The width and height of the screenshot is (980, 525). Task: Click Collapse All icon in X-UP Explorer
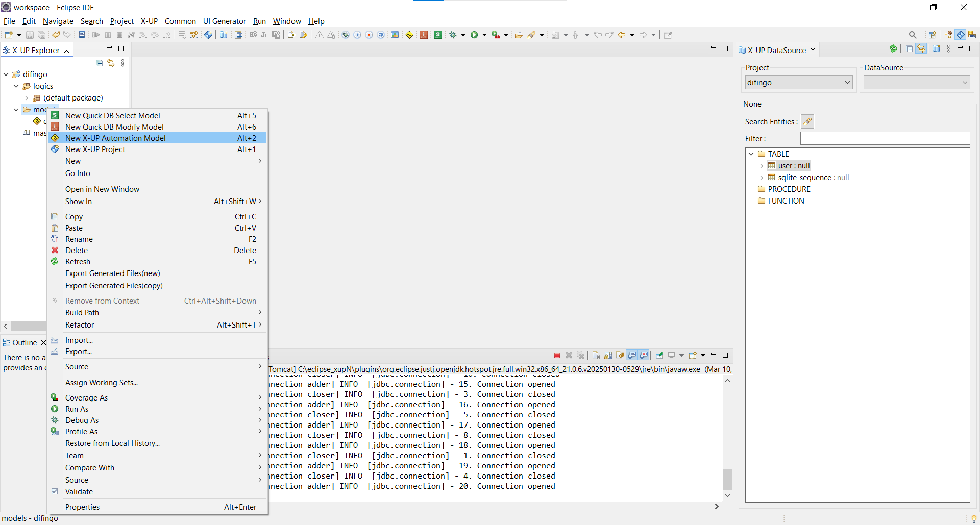tap(99, 63)
